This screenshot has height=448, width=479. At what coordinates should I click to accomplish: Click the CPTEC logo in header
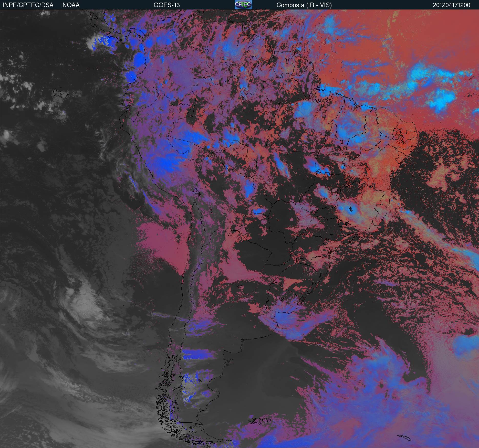pos(243,5)
